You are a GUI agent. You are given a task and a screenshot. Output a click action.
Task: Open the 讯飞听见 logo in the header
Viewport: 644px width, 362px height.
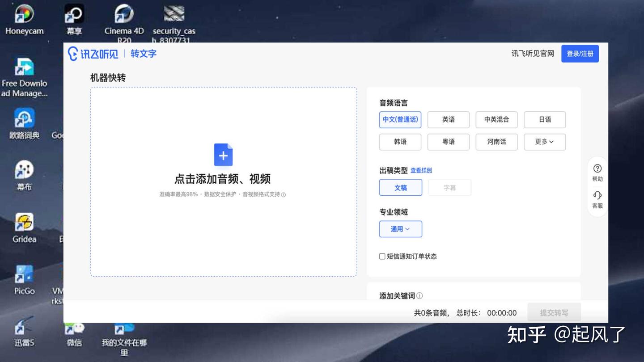[93, 54]
